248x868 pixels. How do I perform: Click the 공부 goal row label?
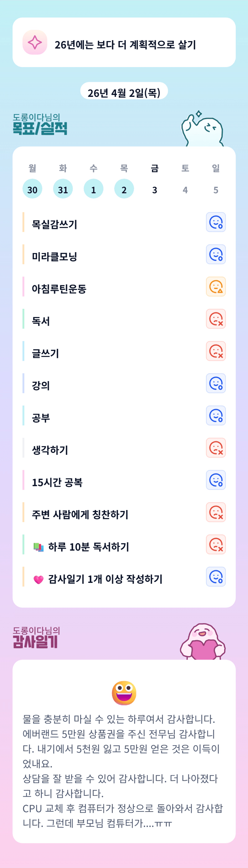[41, 418]
